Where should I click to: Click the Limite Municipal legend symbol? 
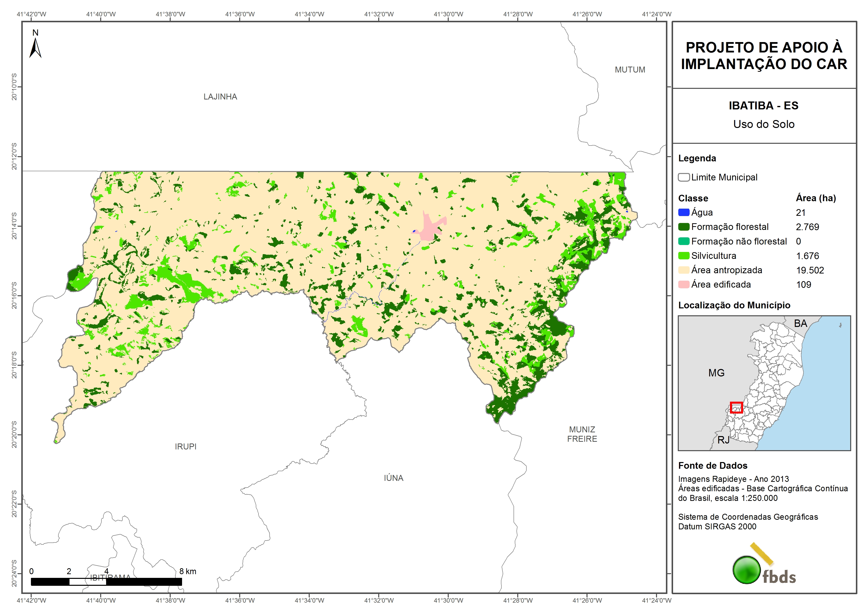click(x=683, y=177)
